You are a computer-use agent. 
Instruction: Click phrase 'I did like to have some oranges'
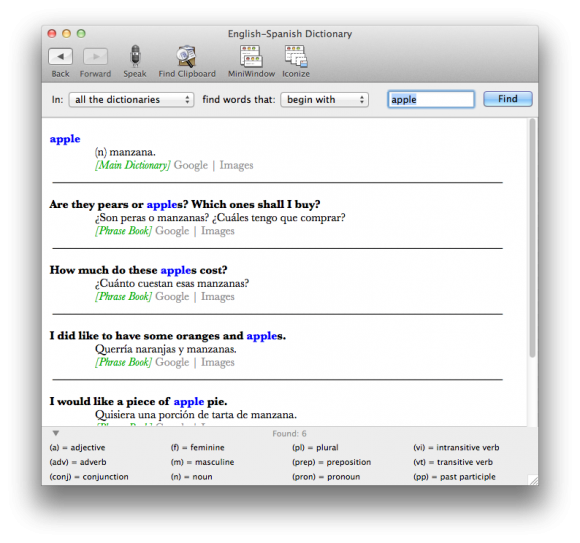(x=135, y=336)
